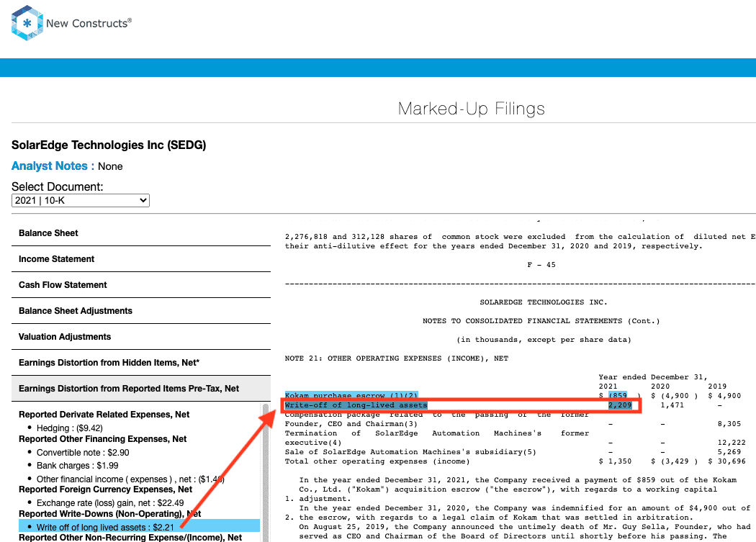The image size is (756, 542).
Task: Select Exchange rate (loss) gain, net : $22.49
Action: [x=110, y=503]
